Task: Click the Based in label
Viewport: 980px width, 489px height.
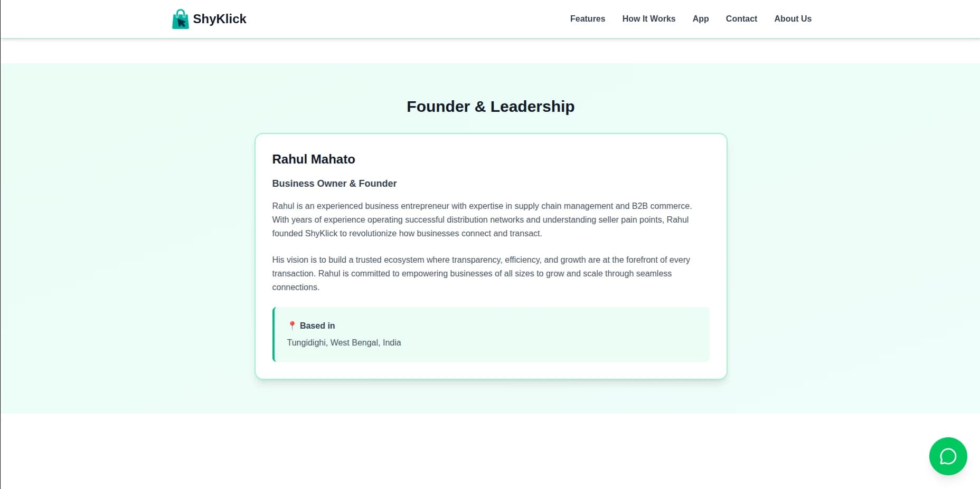Action: (x=317, y=325)
